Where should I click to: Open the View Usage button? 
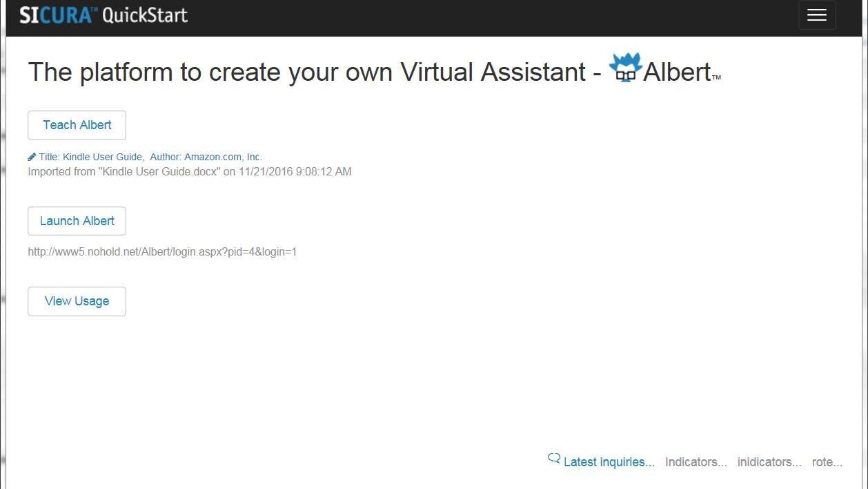click(x=77, y=301)
